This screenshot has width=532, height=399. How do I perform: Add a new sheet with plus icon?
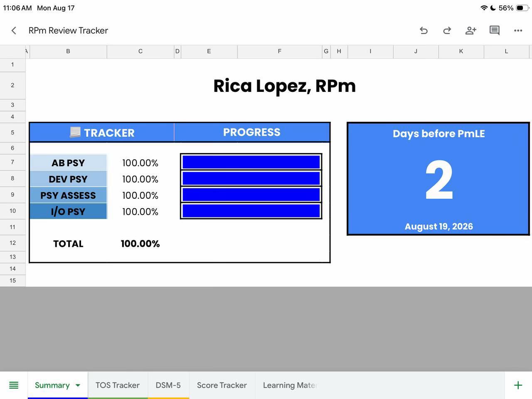click(x=518, y=385)
